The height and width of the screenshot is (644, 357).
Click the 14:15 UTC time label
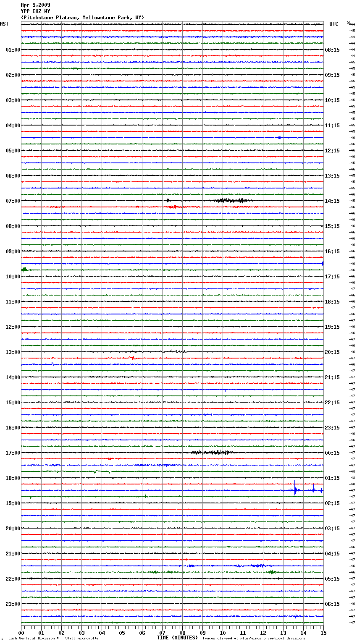(332, 201)
